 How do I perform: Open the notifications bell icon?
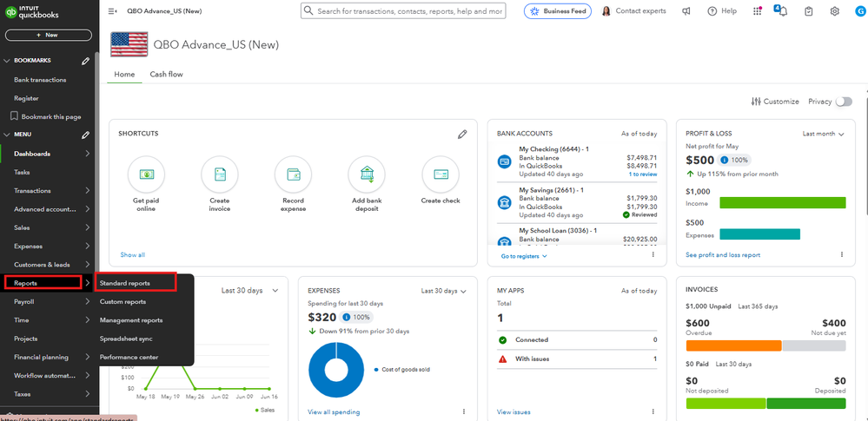click(x=781, y=11)
